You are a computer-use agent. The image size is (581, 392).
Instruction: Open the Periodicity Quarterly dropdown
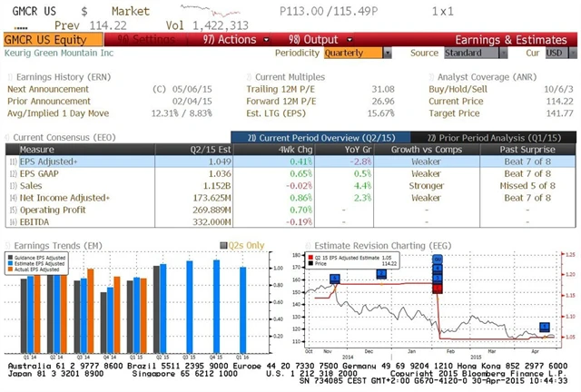tap(349, 53)
